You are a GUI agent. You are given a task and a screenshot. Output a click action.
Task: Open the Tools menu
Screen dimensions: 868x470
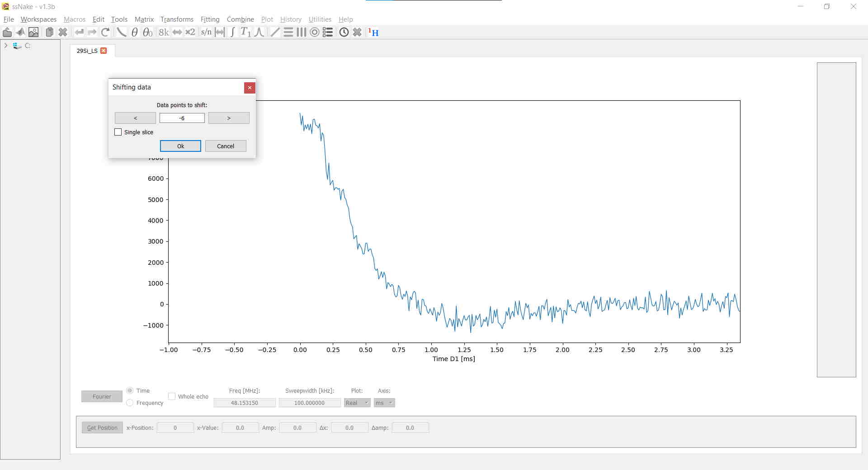click(x=119, y=19)
